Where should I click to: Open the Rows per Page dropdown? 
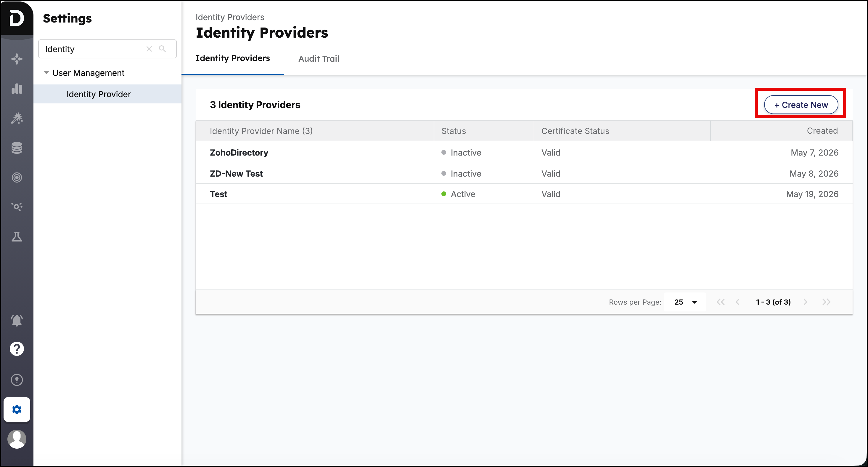coord(685,302)
